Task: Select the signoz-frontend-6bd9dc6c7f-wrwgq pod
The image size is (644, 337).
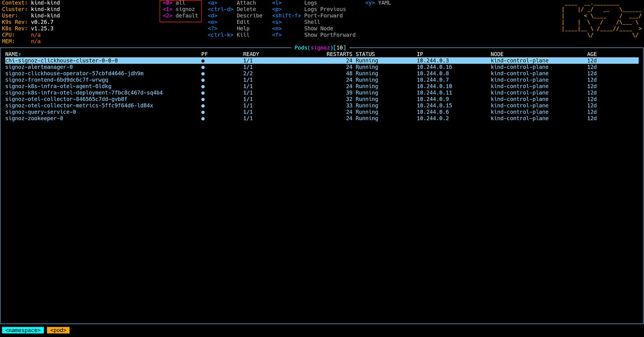Action: pos(322,80)
